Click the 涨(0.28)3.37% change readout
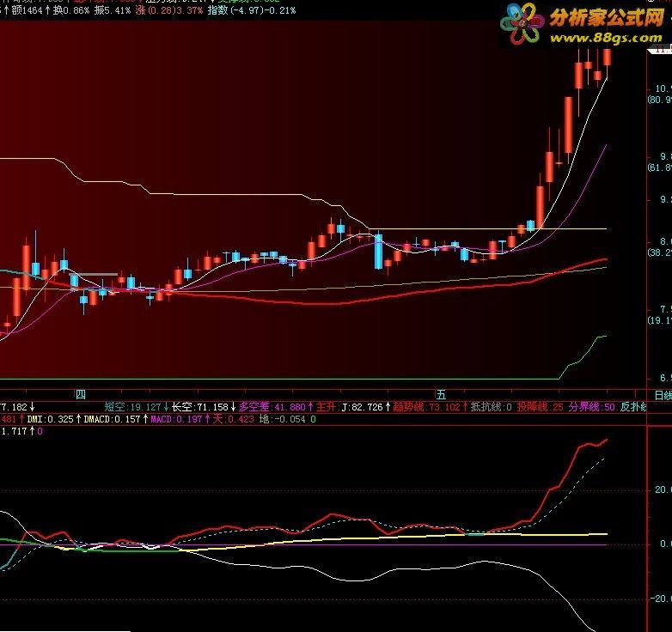 [169, 9]
